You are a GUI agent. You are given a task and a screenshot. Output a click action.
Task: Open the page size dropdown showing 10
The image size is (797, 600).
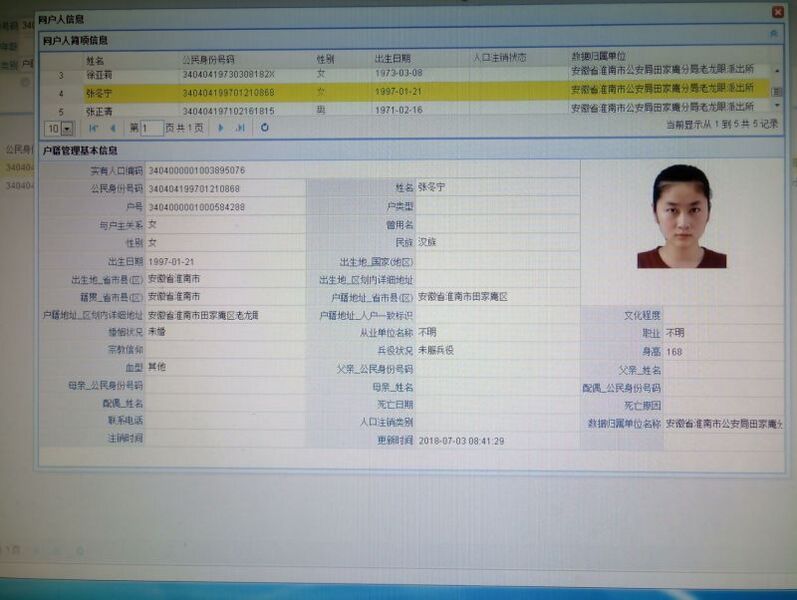tap(67, 129)
